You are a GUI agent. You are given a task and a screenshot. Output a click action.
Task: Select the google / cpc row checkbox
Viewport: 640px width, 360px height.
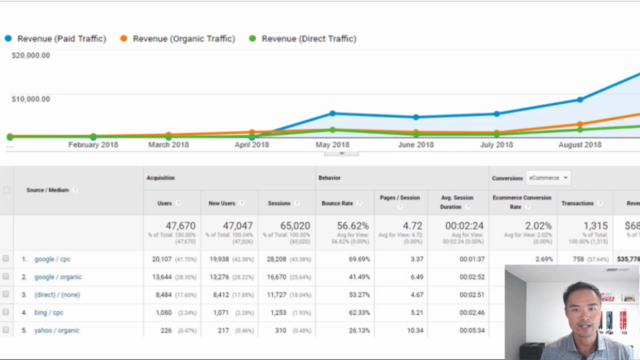click(x=6, y=259)
